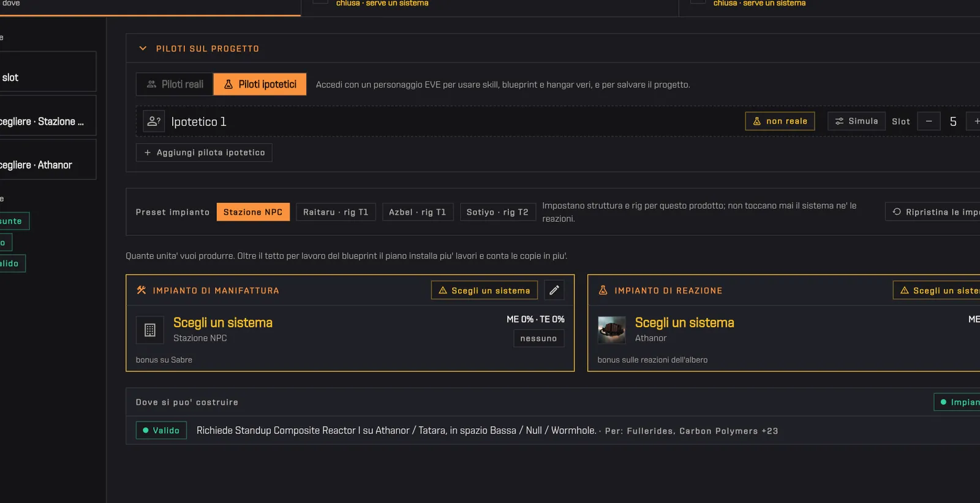Switch to Piloti reali tab
980x503 pixels.
(x=175, y=85)
